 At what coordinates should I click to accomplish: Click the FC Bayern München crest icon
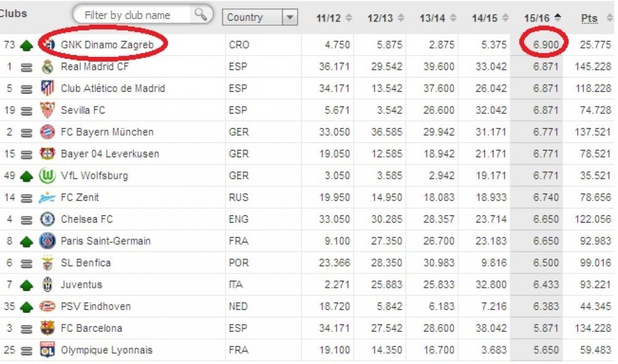pyautogui.click(x=48, y=132)
